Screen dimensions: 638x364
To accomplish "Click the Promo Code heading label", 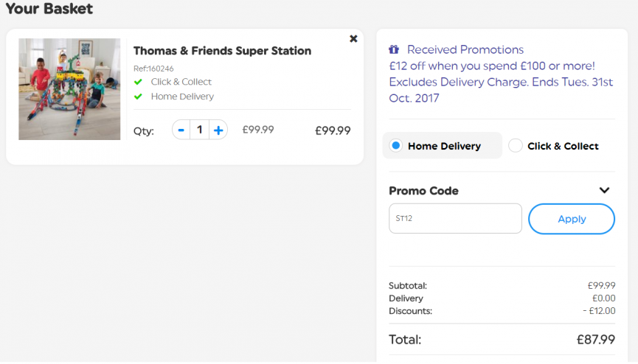I will (x=423, y=191).
